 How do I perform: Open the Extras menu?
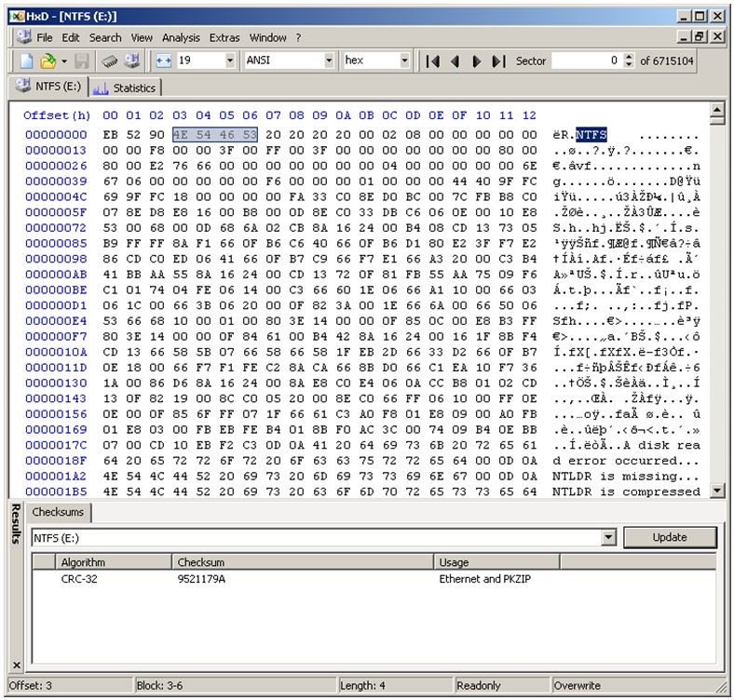224,37
